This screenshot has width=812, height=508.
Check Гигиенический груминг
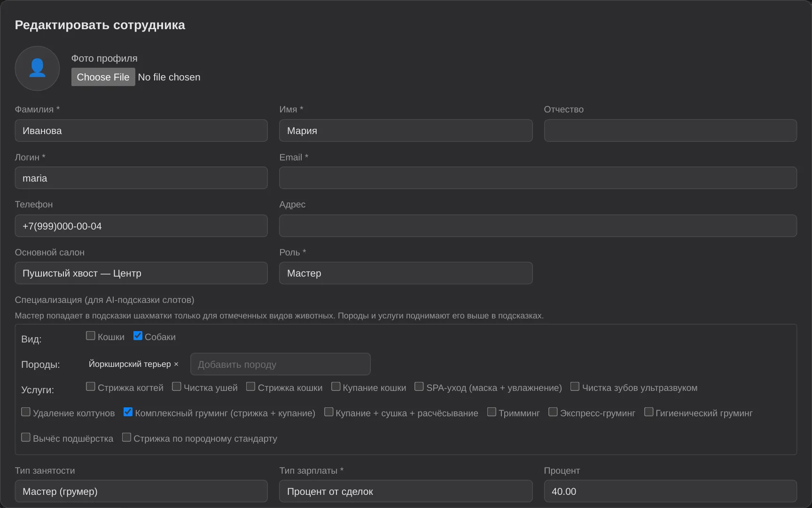649,412
